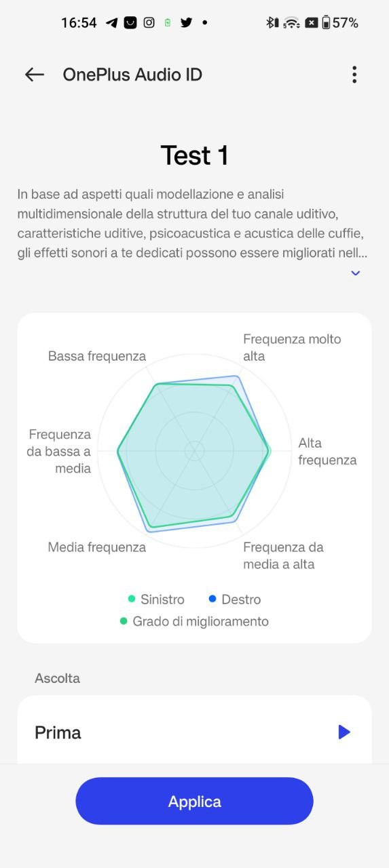Tap the Grado di miglioramento legend dot
Image resolution: width=389 pixels, height=868 pixels.
(124, 621)
